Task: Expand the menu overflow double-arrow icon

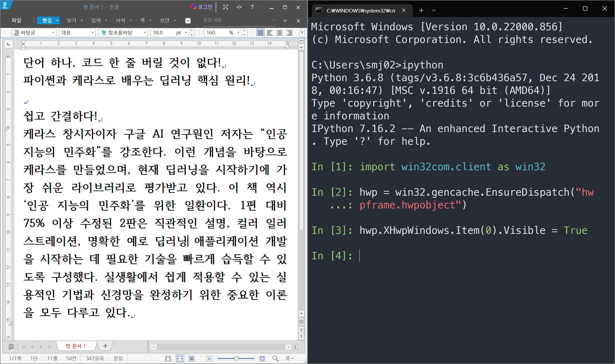Action: [188, 21]
